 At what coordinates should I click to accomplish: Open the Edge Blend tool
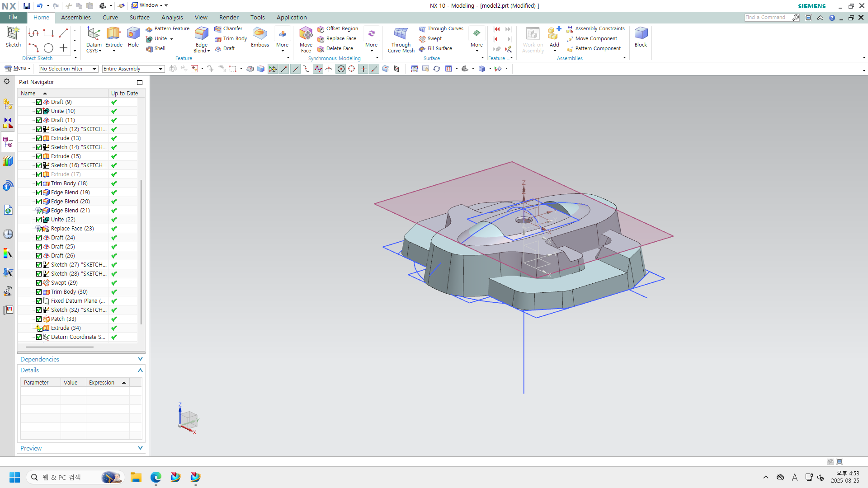[201, 34]
